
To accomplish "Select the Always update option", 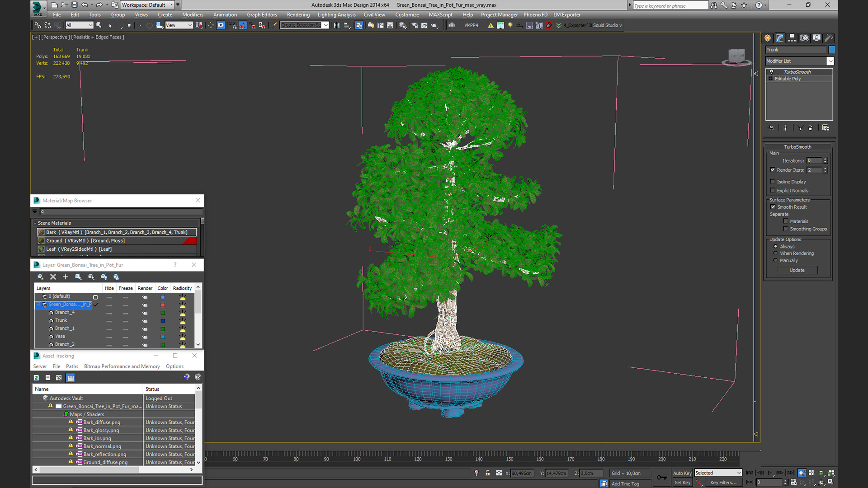I will pos(776,247).
